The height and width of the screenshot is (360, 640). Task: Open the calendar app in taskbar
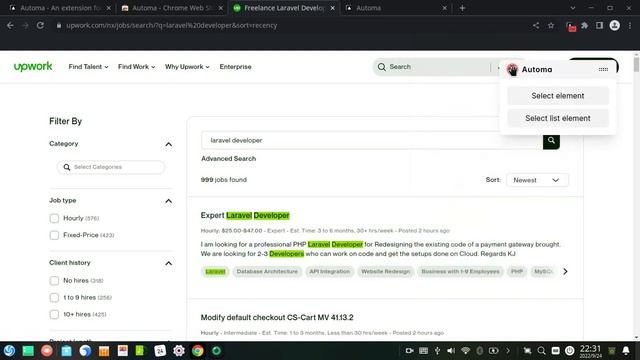tap(160, 351)
